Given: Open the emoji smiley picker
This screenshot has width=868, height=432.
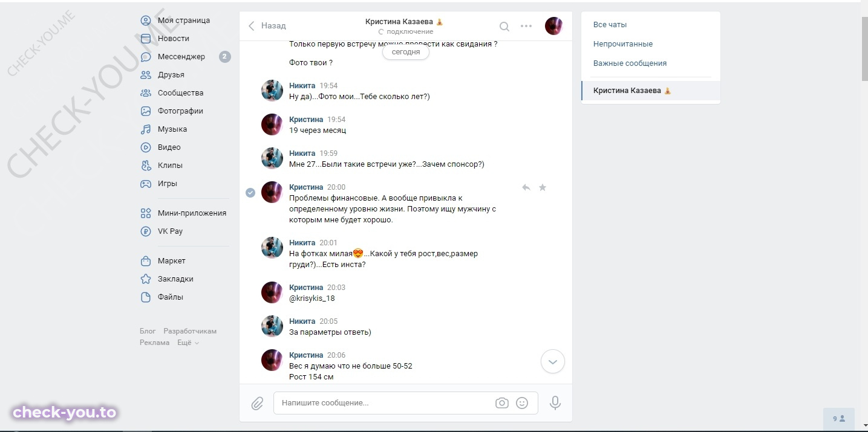Looking at the screenshot, I should (522, 403).
